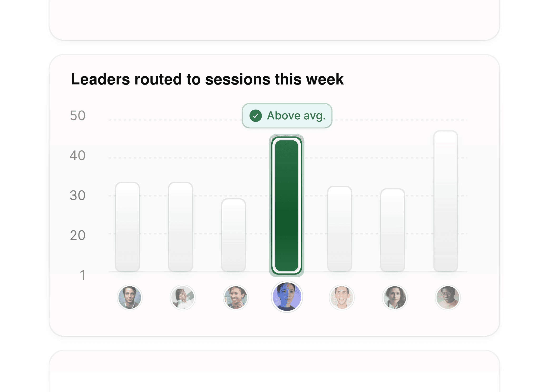Select the highlighted leader's blue-tinted avatar
The image size is (548, 392).
(x=287, y=297)
